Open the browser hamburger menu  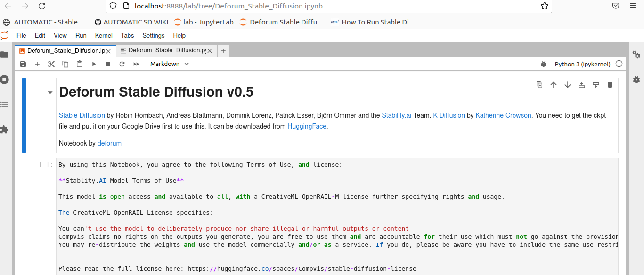633,6
